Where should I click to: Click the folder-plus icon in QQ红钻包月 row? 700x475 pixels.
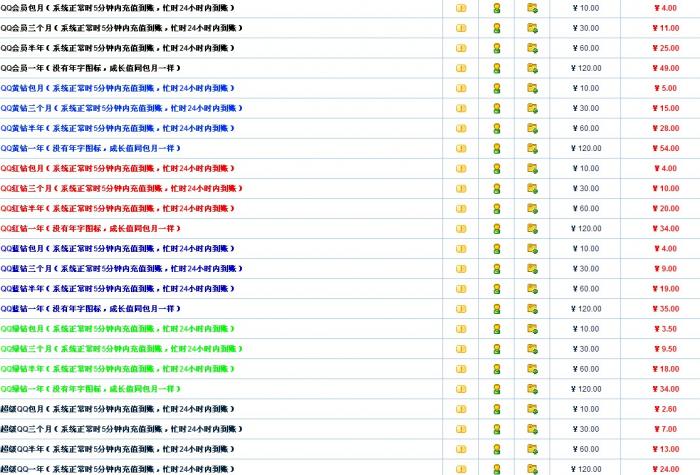click(532, 168)
